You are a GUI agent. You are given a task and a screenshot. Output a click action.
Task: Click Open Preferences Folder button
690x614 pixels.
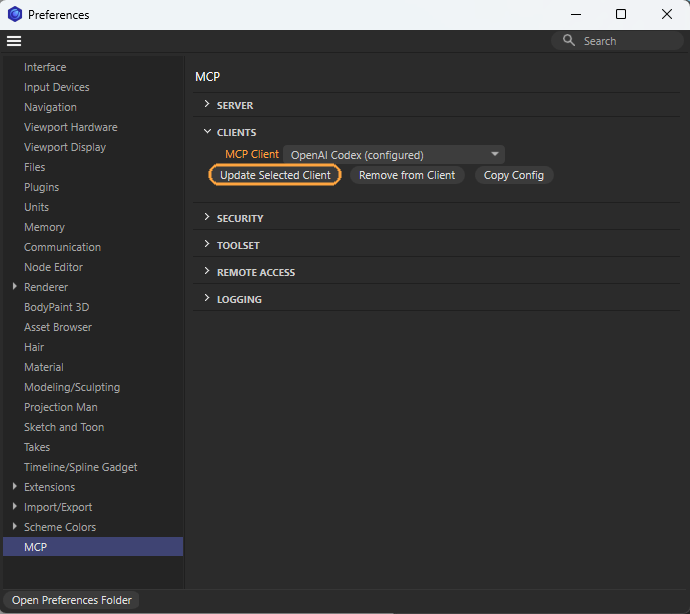point(71,600)
